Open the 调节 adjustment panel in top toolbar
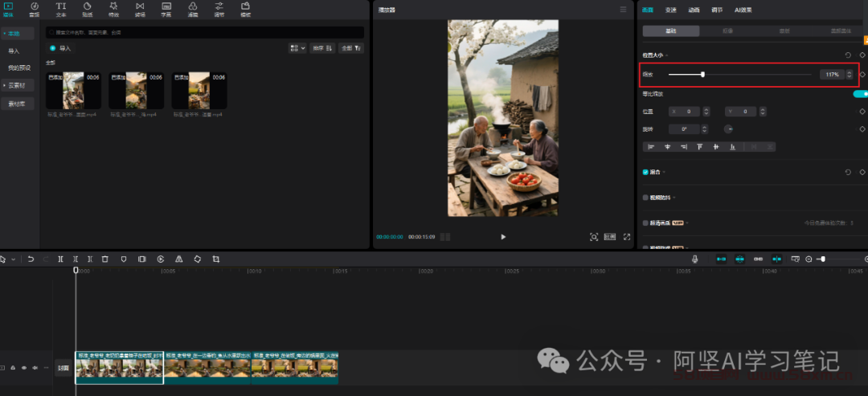Image resolution: width=868 pixels, height=396 pixels. click(219, 10)
